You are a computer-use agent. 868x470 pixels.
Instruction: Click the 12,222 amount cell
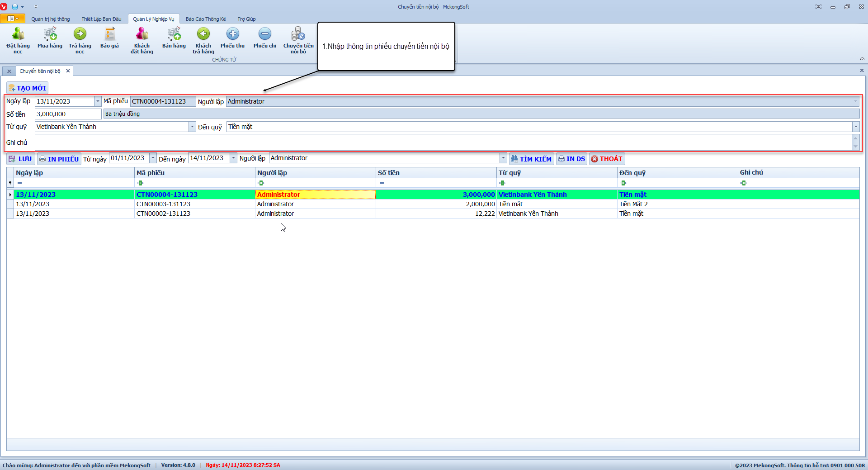436,214
